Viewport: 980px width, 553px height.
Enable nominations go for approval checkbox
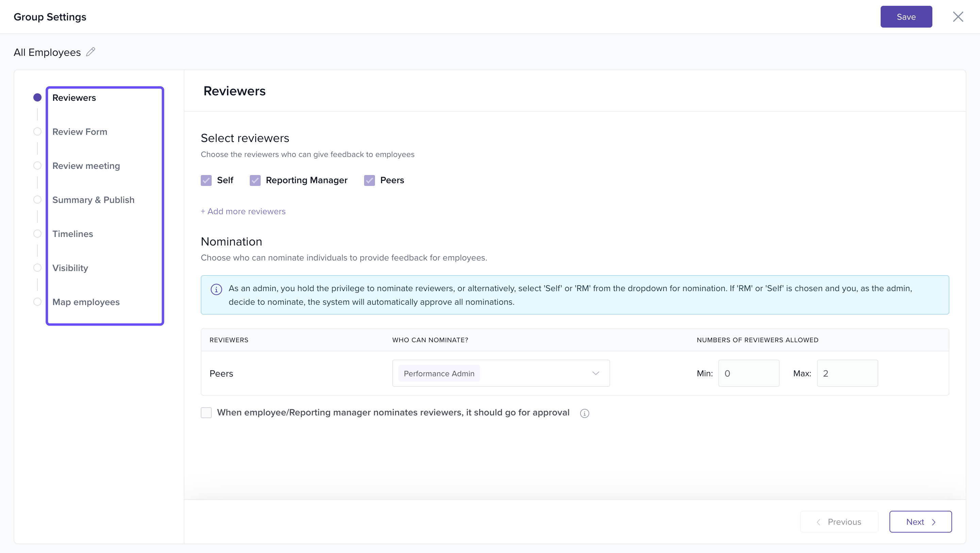(x=206, y=413)
